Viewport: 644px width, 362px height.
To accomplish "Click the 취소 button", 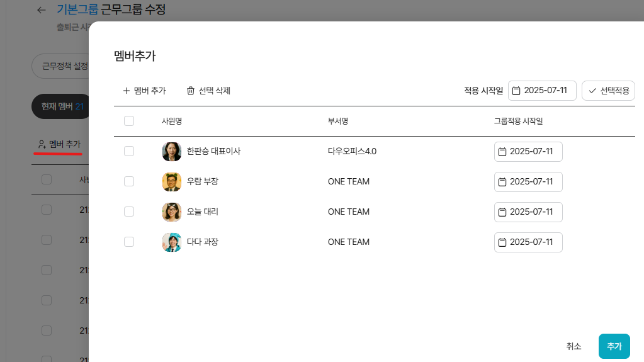I will tap(573, 346).
